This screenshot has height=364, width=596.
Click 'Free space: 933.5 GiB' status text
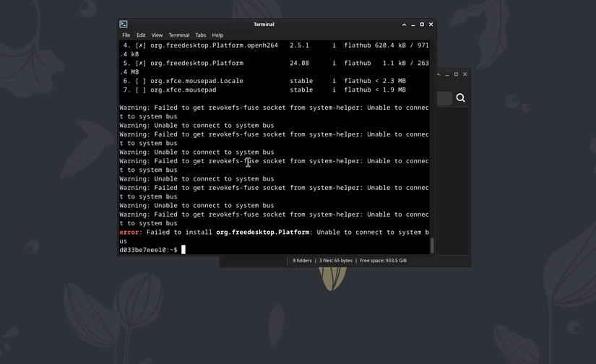[383, 261]
